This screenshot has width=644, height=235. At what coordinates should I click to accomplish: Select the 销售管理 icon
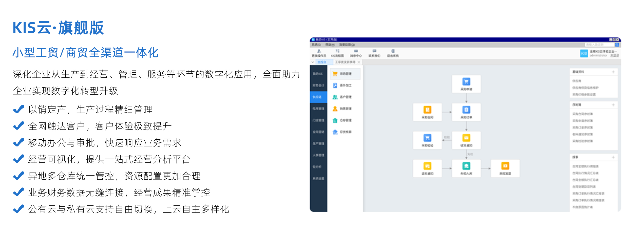pyautogui.click(x=335, y=109)
